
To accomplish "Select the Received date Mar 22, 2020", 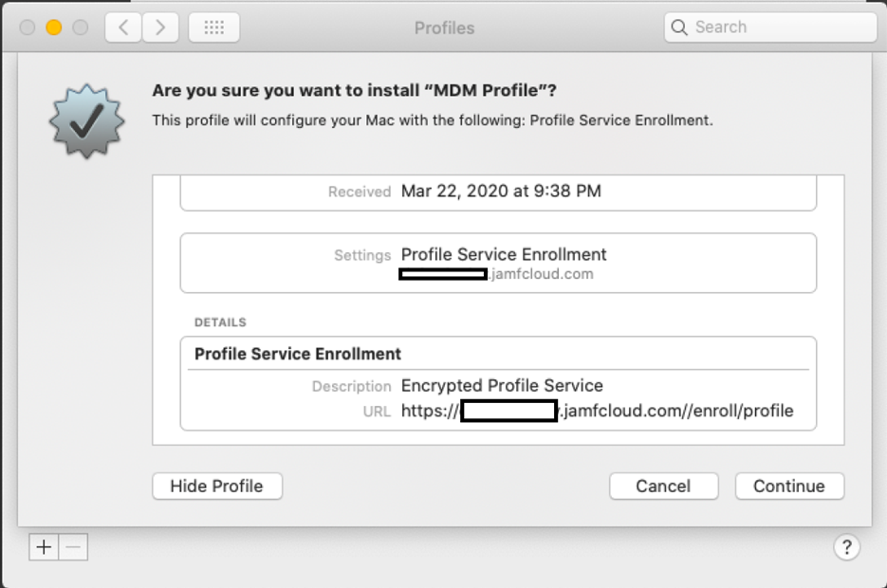I will pyautogui.click(x=501, y=192).
